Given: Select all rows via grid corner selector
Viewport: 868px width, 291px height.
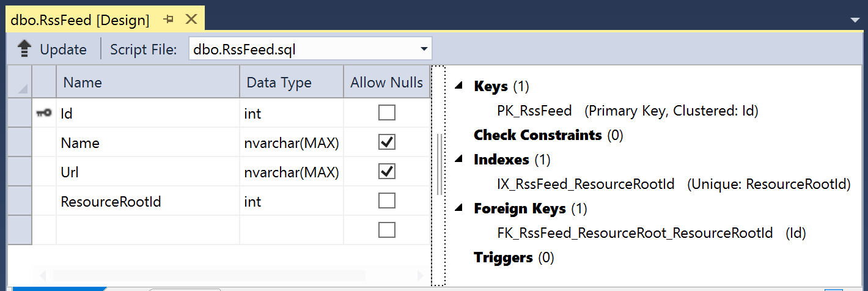Looking at the screenshot, I should pyautogui.click(x=20, y=83).
